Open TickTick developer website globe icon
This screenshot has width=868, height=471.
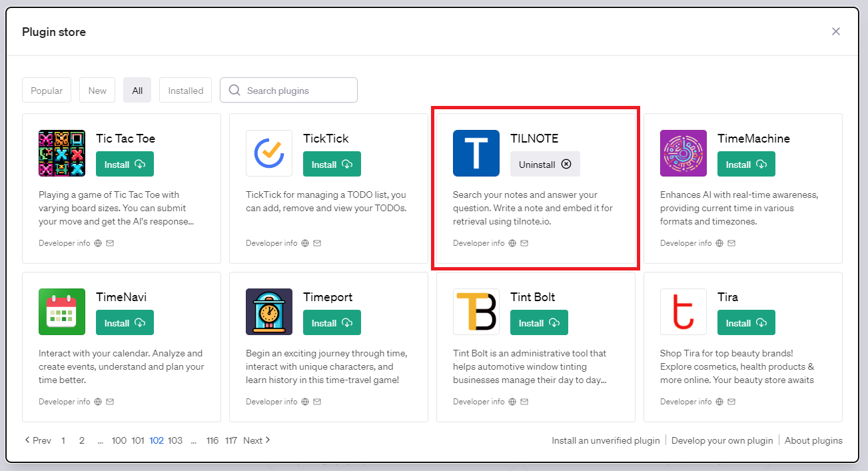click(x=305, y=243)
